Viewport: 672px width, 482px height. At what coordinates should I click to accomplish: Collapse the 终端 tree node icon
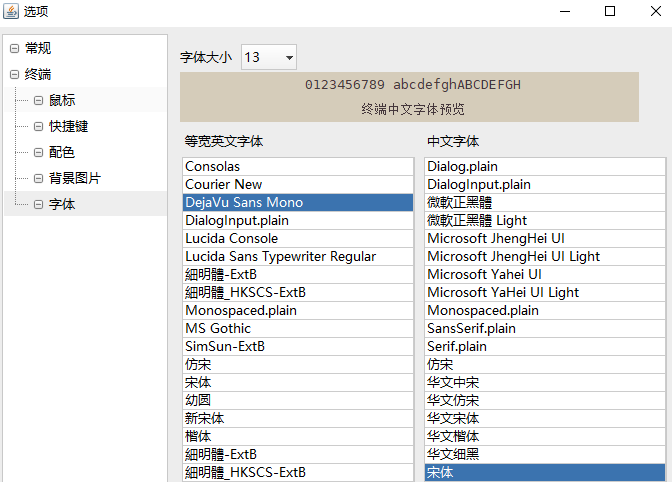point(15,75)
